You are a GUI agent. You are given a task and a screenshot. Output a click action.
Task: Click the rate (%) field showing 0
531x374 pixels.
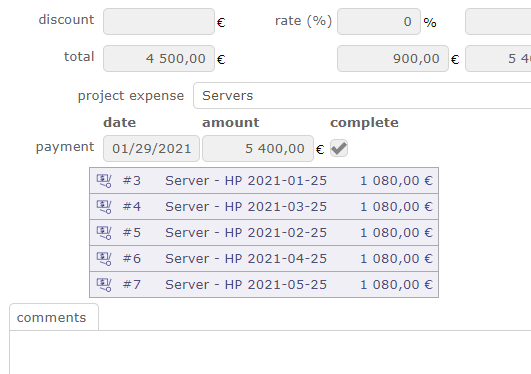[x=379, y=22]
